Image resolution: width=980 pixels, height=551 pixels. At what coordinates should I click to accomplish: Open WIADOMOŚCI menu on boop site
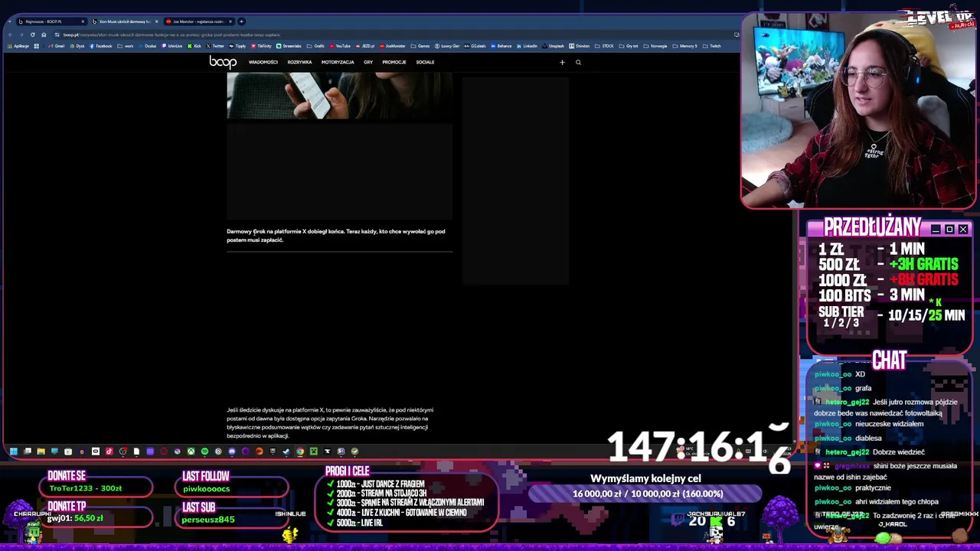tap(263, 62)
